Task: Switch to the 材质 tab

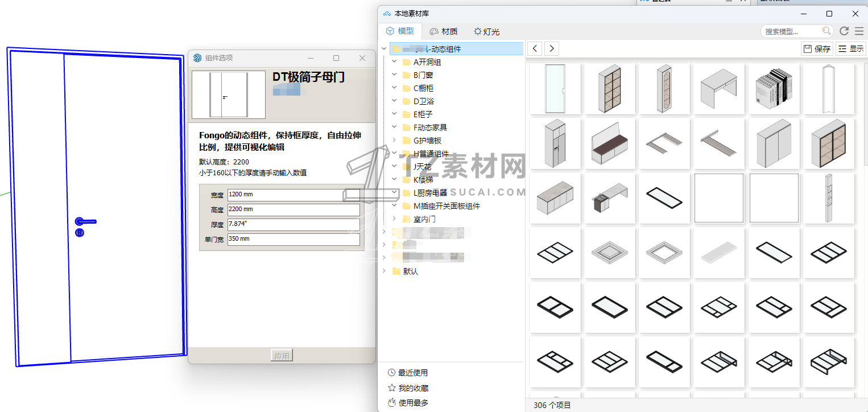Action: coord(443,31)
